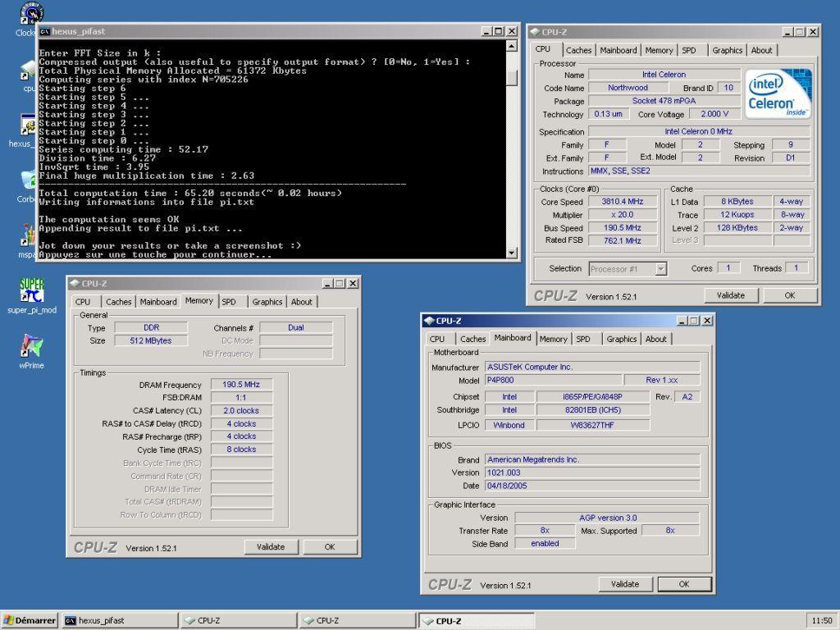Click the CAS# Latency value 2.0 clocks
The width and height of the screenshot is (840, 630).
(241, 411)
